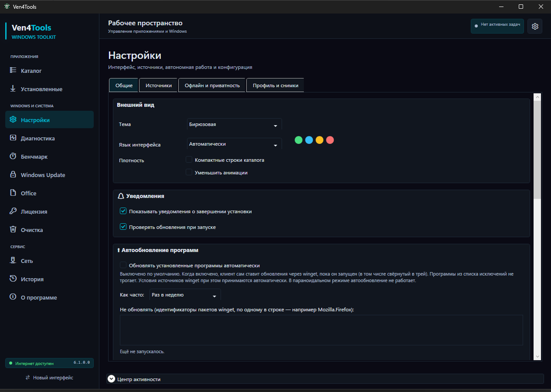Click the Очистка trash can icon
The width and height of the screenshot is (551, 392).
point(13,230)
